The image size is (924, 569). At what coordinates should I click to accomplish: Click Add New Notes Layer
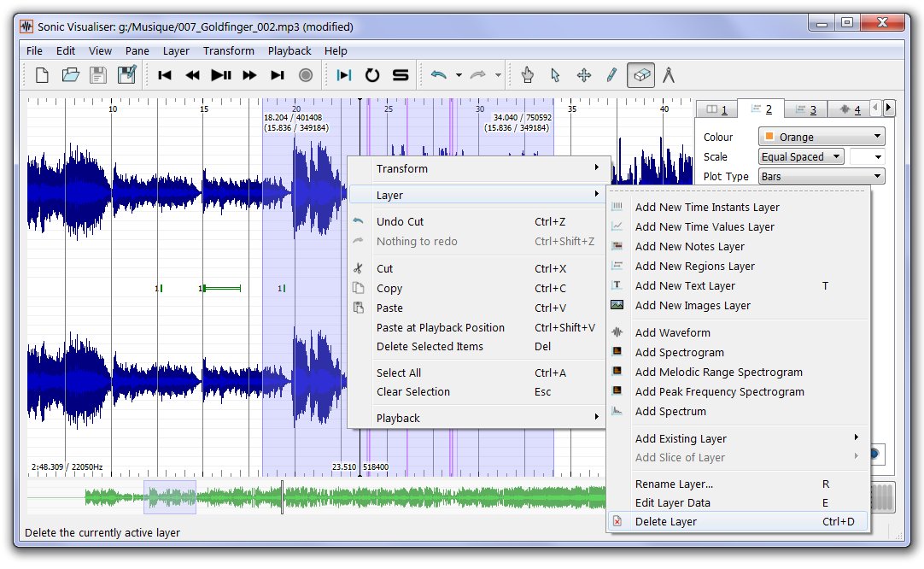point(739,246)
